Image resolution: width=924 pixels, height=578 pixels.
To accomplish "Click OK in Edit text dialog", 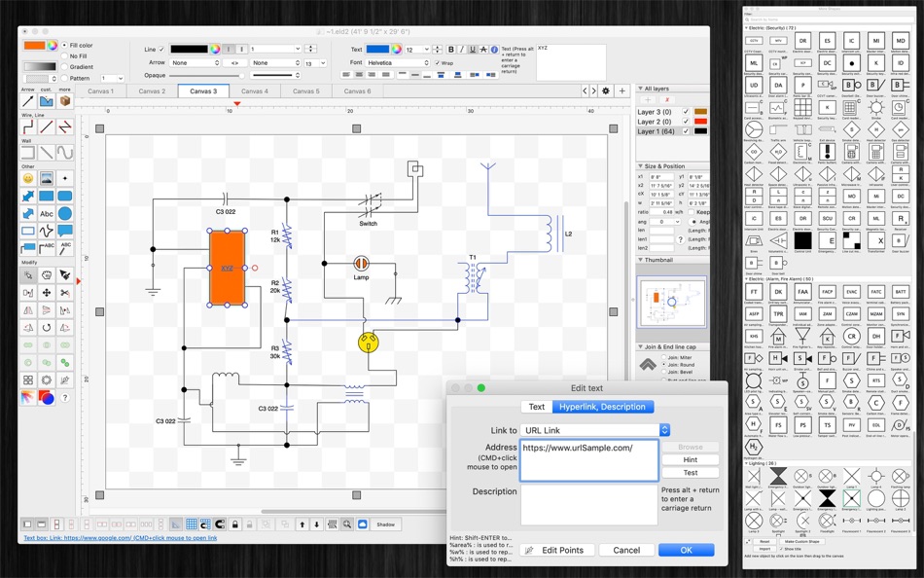I will [x=686, y=550].
